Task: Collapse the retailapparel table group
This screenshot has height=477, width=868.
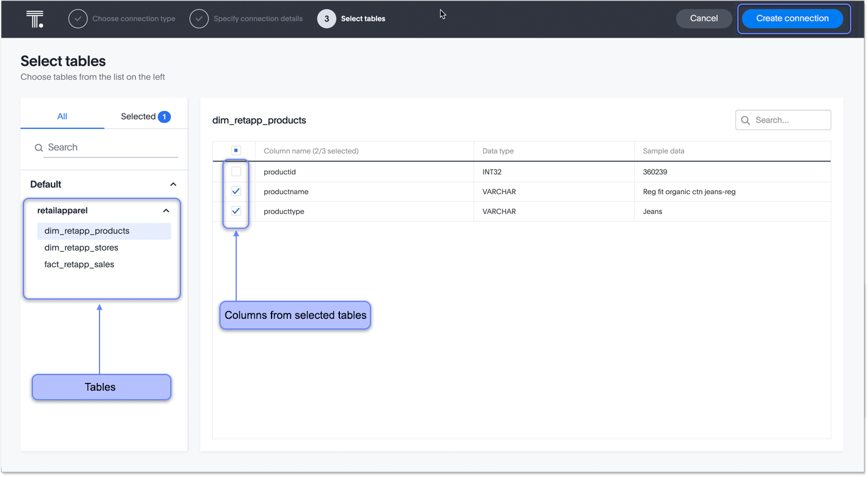Action: pyautogui.click(x=166, y=210)
